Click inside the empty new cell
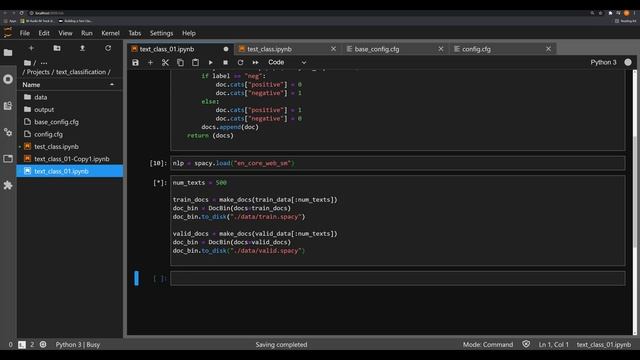Screen dimensions: 640x360 point(398,278)
